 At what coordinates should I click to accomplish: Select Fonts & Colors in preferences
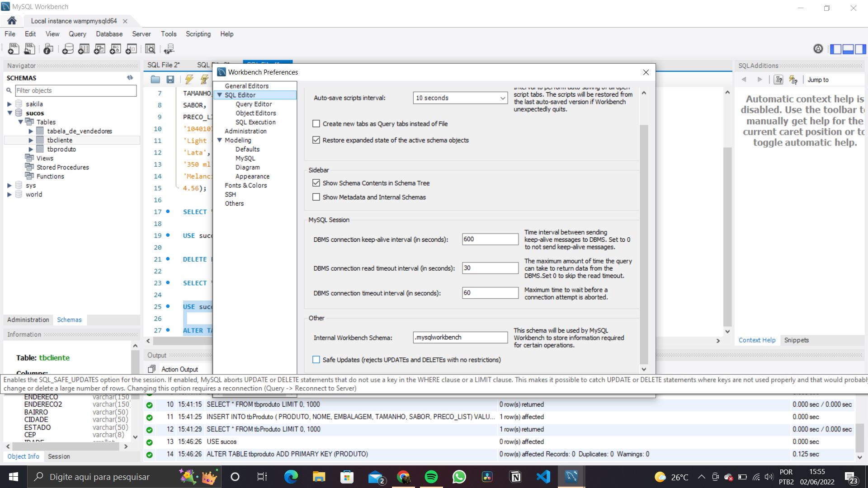246,185
